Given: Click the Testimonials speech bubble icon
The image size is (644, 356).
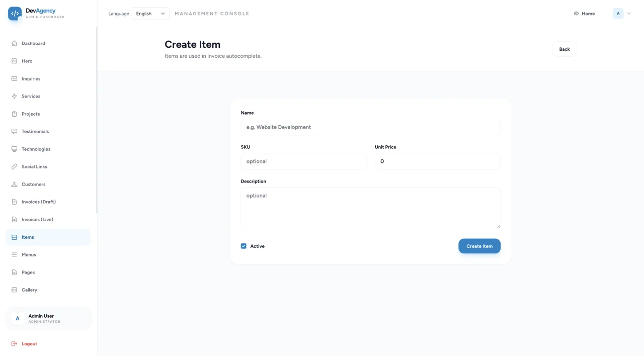Looking at the screenshot, I should tap(14, 131).
